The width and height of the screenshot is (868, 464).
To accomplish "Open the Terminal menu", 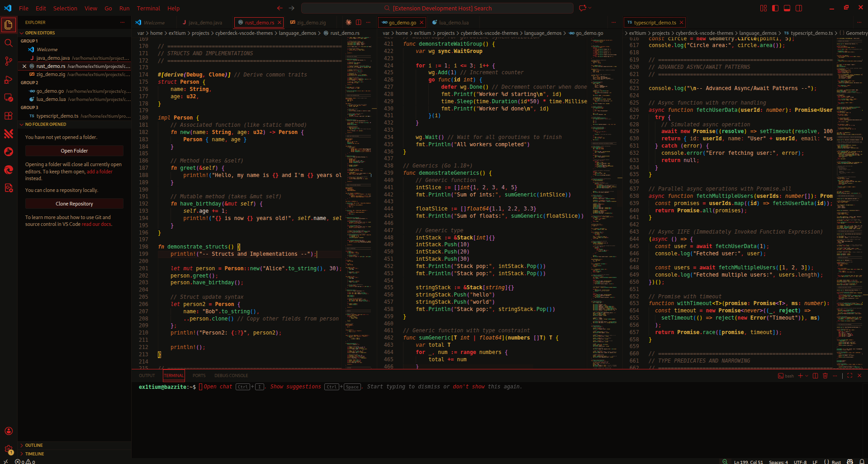I will [148, 8].
